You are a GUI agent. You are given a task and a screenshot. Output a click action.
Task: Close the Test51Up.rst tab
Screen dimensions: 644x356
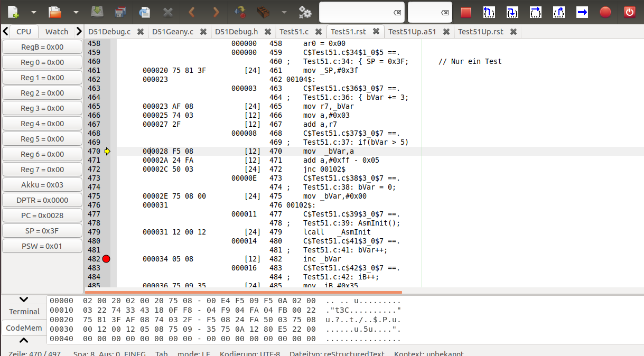tap(514, 32)
